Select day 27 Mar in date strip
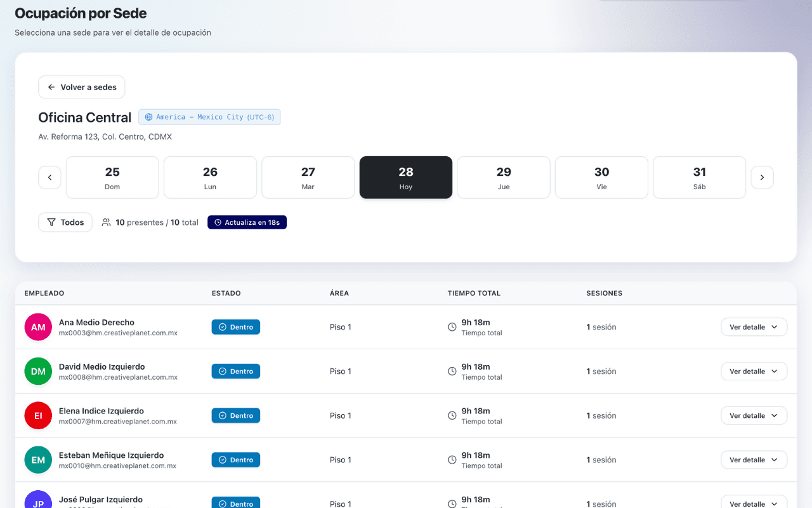Viewport: 812px width, 508px height. pyautogui.click(x=308, y=177)
